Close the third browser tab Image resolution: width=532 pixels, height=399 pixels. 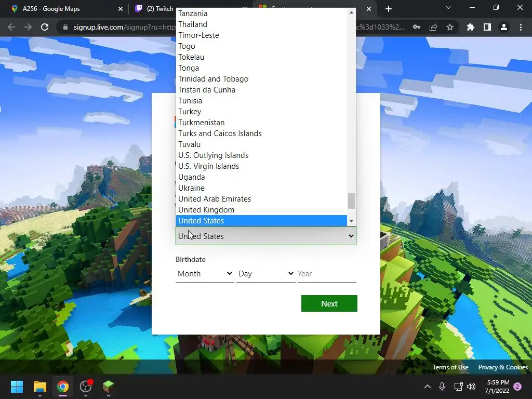pyautogui.click(x=369, y=9)
